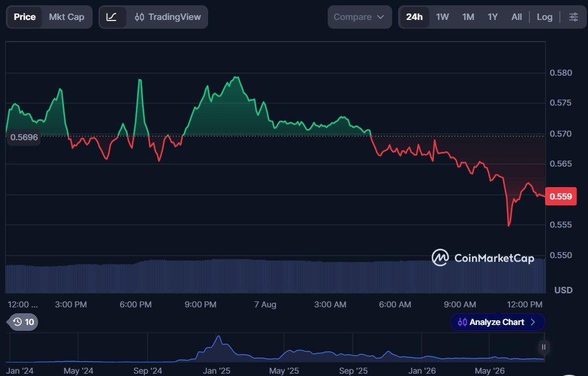The height and width of the screenshot is (376, 588).
Task: Click the Jan '26 label in overview timeline
Action: pyautogui.click(x=422, y=371)
